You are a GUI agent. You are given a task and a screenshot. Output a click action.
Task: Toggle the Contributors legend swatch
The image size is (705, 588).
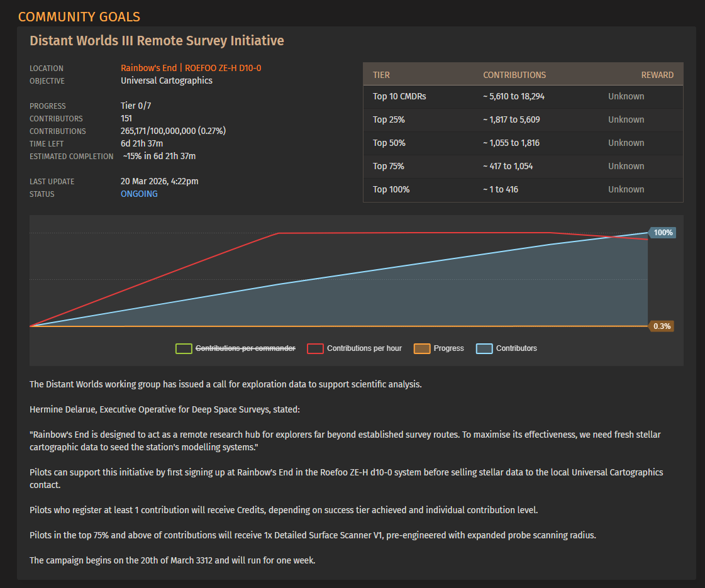click(x=484, y=348)
